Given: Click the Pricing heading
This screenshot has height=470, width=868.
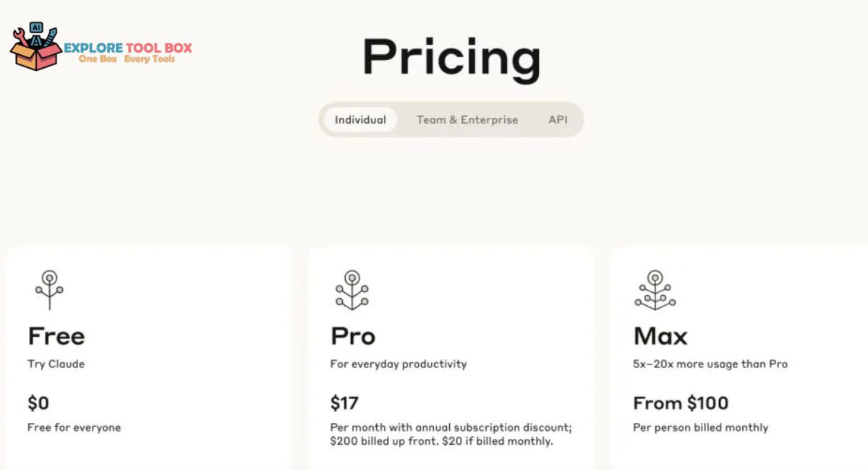Looking at the screenshot, I should (x=451, y=58).
